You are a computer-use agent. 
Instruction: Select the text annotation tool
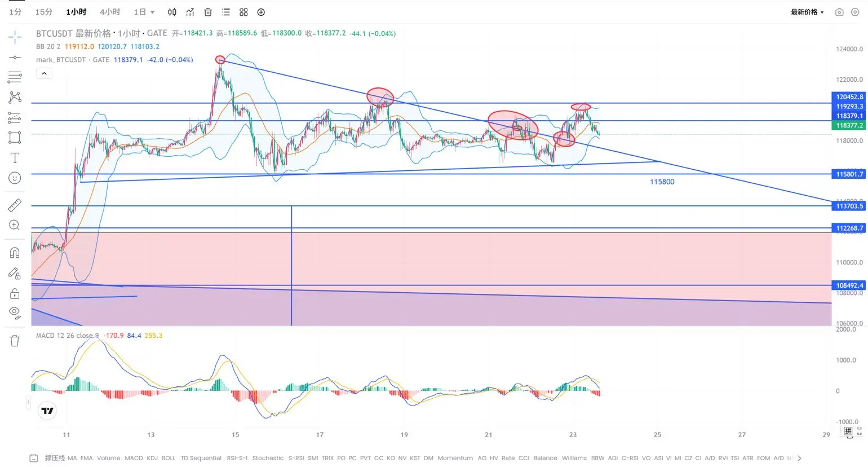(x=15, y=158)
